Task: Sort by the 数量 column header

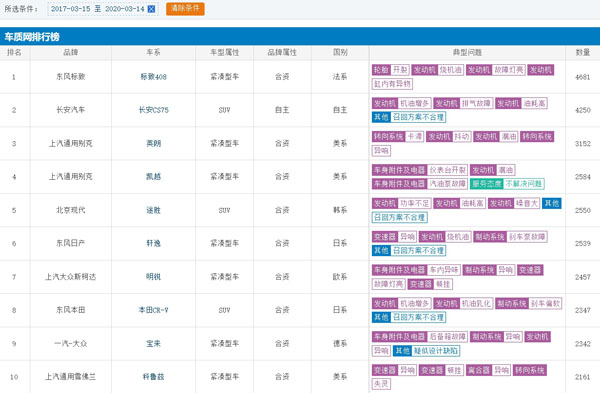Action: click(582, 52)
